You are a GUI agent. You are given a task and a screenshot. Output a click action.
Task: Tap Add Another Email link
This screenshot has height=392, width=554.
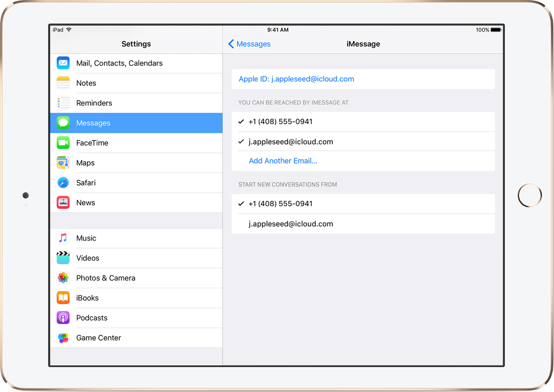(283, 160)
